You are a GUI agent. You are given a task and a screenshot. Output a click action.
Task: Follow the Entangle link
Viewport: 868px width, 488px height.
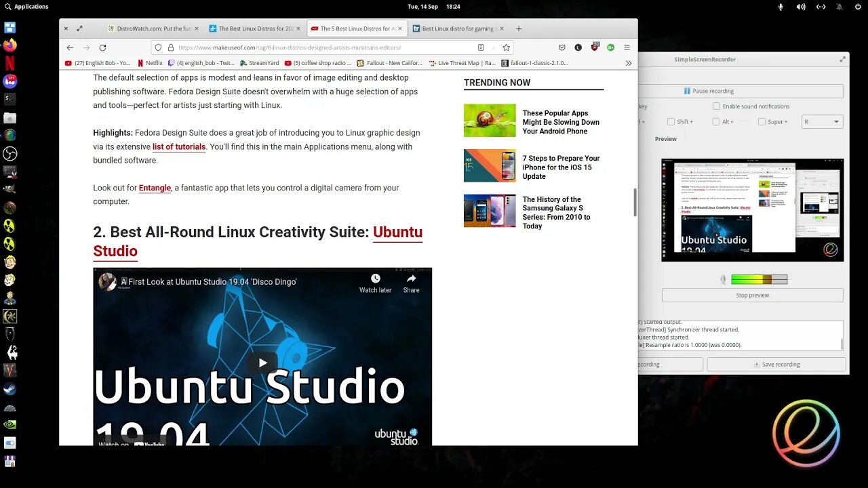point(155,188)
